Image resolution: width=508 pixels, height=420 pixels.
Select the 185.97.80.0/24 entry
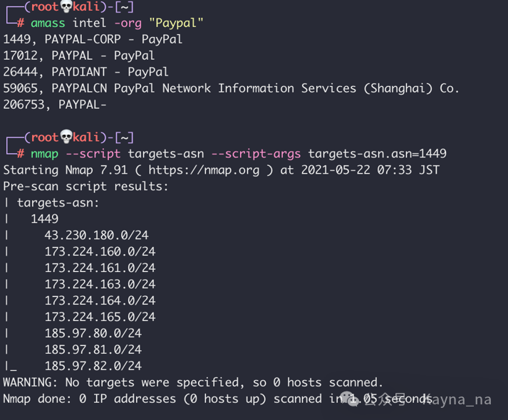(x=93, y=333)
